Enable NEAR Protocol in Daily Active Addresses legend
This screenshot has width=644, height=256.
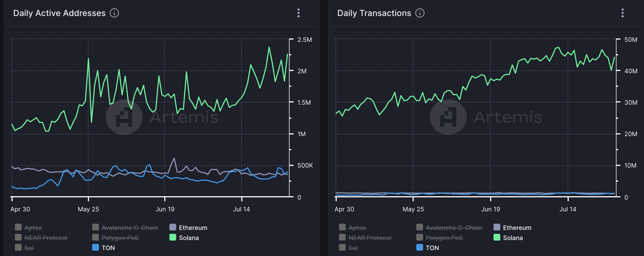coord(45,238)
